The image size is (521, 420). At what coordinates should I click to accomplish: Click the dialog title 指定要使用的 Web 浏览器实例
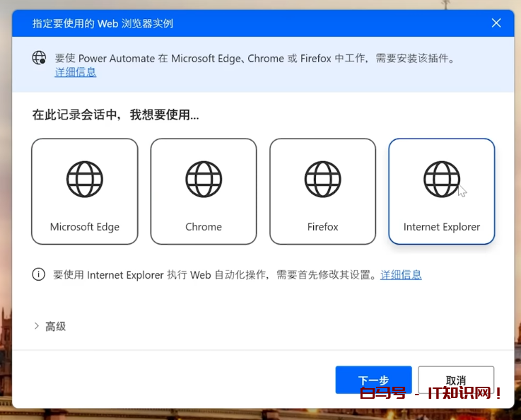pos(103,23)
